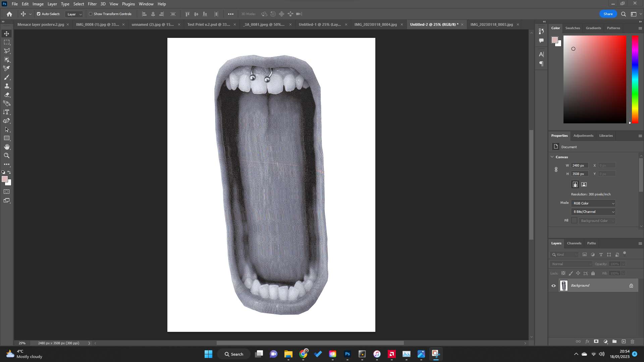
Task: Open the Filter menu
Action: (x=92, y=4)
